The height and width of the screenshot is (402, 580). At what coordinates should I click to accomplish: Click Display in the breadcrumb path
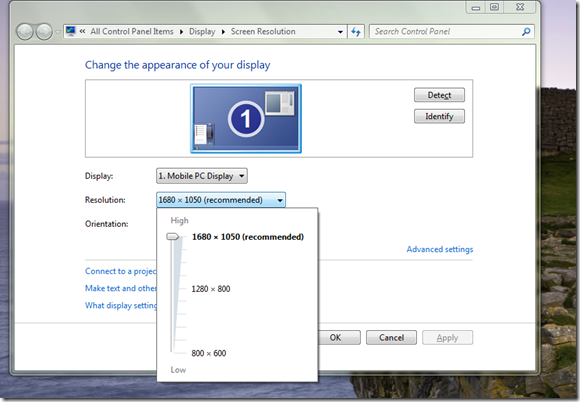pyautogui.click(x=202, y=32)
